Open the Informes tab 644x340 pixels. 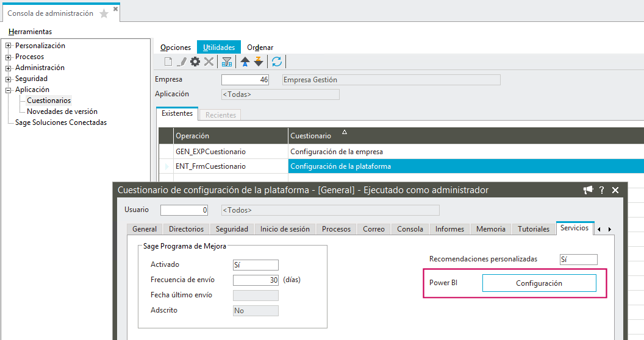449,229
